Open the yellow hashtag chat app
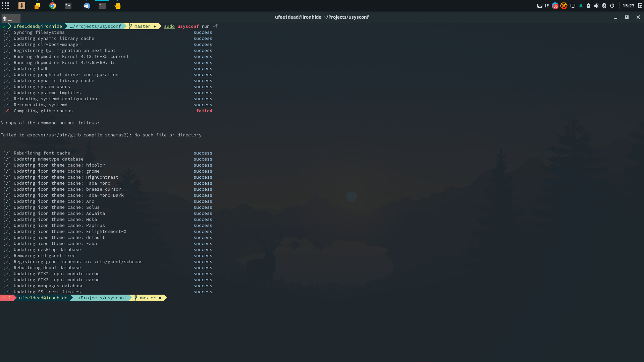 37,6
